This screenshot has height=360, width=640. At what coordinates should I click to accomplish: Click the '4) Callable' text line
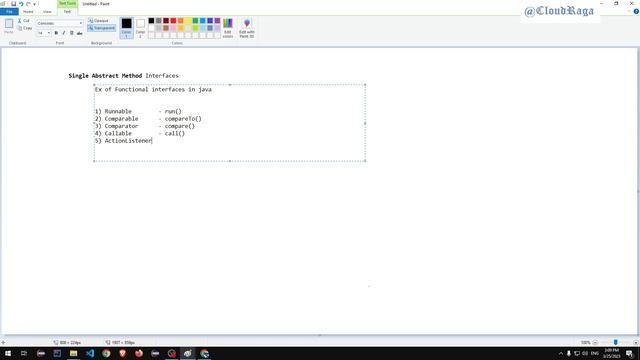pyautogui.click(x=113, y=133)
